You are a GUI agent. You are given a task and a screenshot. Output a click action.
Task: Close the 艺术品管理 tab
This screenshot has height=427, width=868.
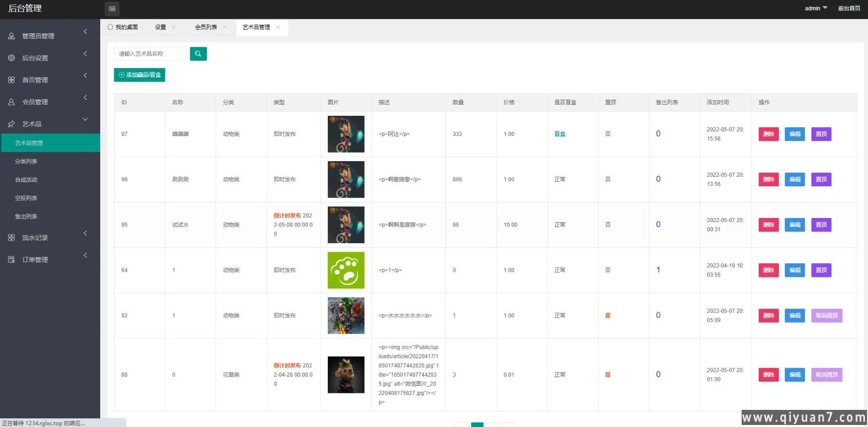pos(278,27)
